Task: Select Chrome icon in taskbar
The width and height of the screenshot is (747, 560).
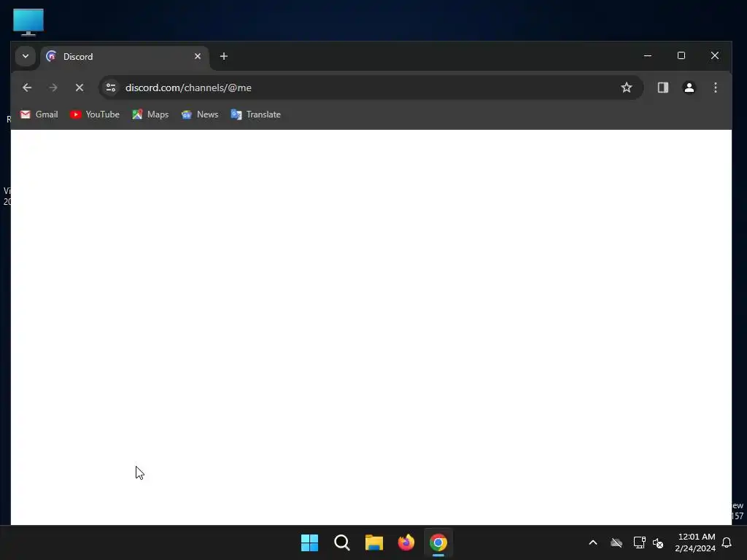Action: [x=438, y=542]
